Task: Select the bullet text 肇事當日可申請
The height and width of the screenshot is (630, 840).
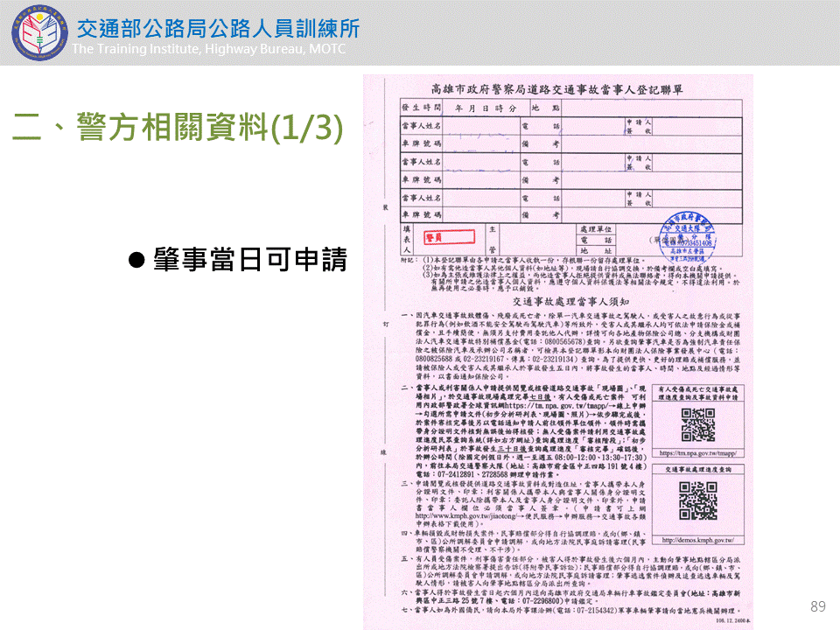Action: (249, 259)
